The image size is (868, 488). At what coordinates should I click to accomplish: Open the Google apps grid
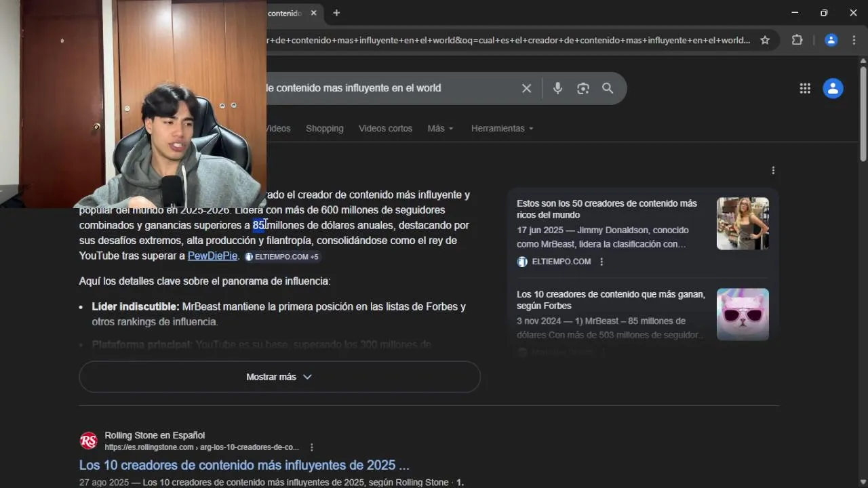[x=805, y=88]
